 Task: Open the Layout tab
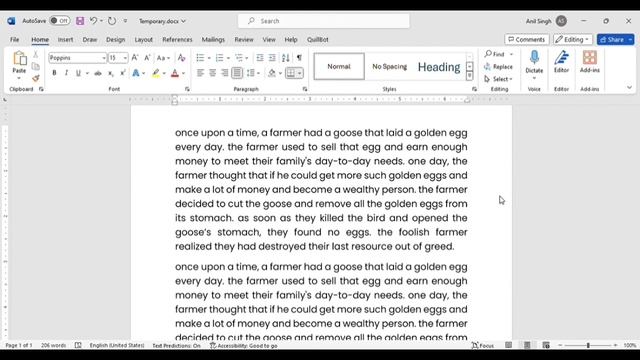click(144, 40)
